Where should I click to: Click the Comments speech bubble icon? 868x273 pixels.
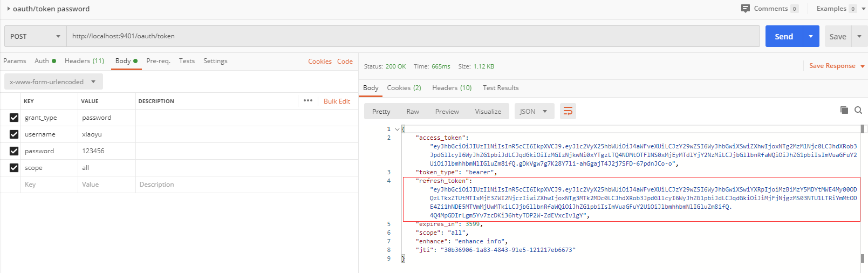(x=746, y=9)
